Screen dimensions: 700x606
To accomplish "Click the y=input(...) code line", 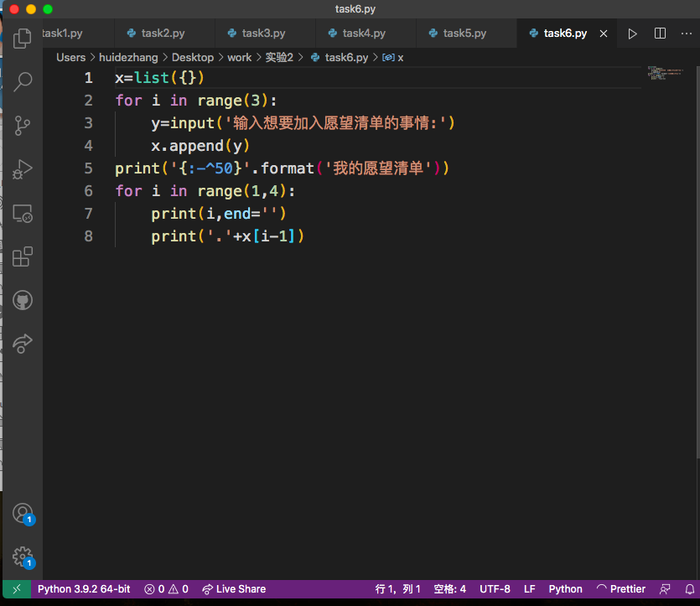I will coord(303,123).
